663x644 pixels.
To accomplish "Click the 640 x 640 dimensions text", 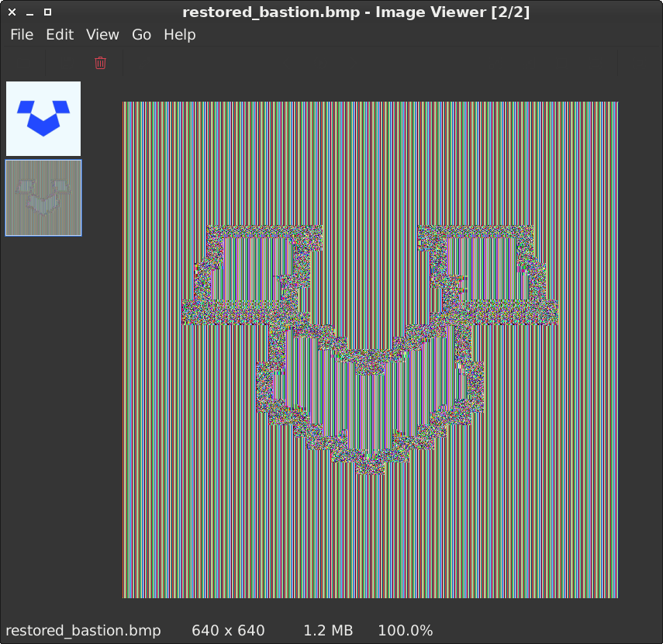I will click(x=228, y=631).
